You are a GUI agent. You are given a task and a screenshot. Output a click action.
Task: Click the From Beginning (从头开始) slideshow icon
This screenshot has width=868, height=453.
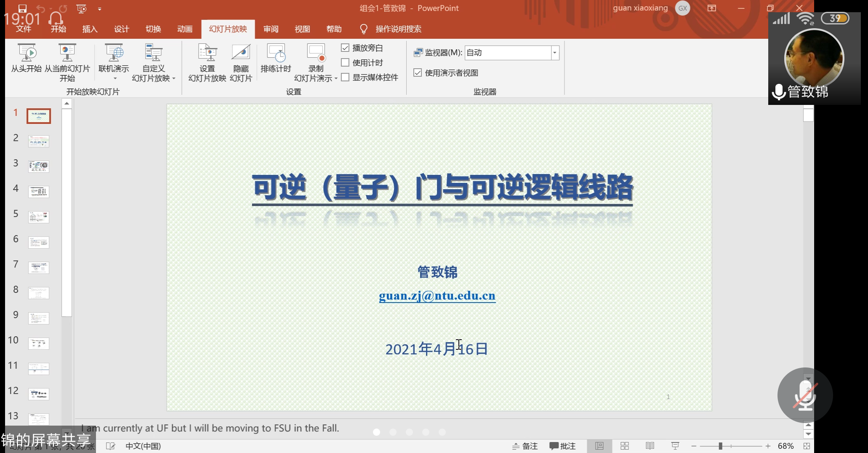point(27,54)
